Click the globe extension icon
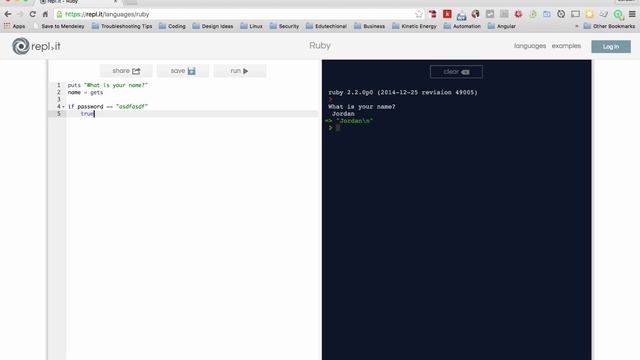 pos(476,14)
